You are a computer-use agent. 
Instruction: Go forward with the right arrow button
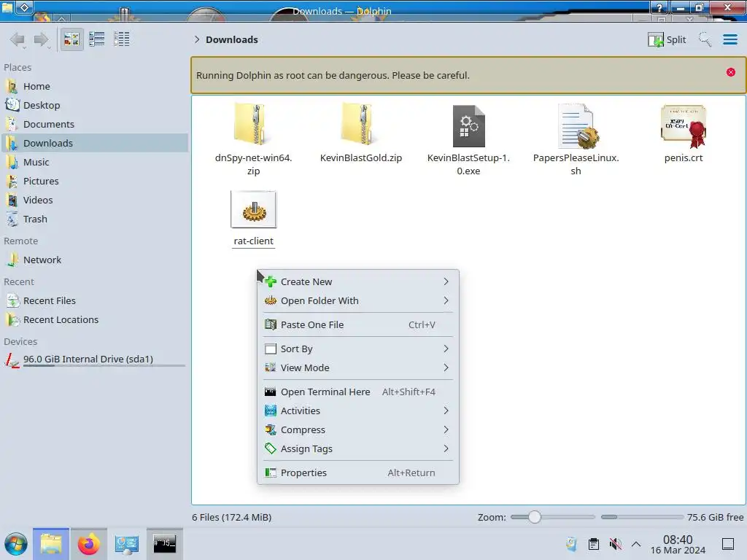pyautogui.click(x=42, y=39)
